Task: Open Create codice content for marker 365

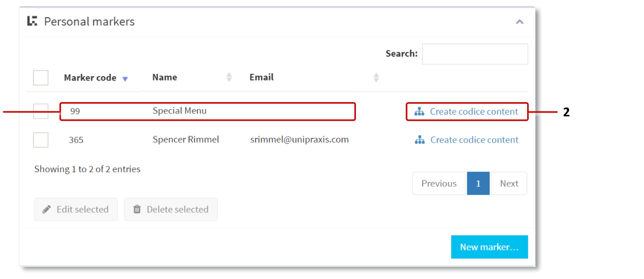Action: tap(474, 140)
